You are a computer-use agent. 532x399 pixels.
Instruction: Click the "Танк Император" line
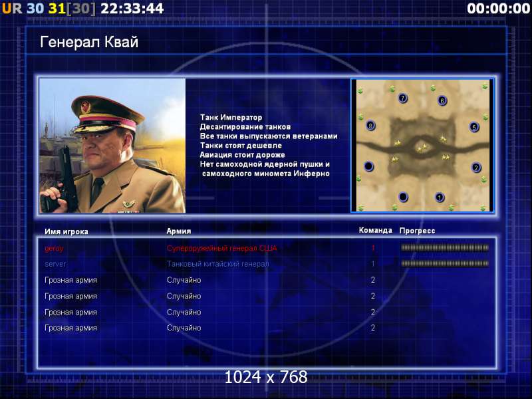(231, 118)
